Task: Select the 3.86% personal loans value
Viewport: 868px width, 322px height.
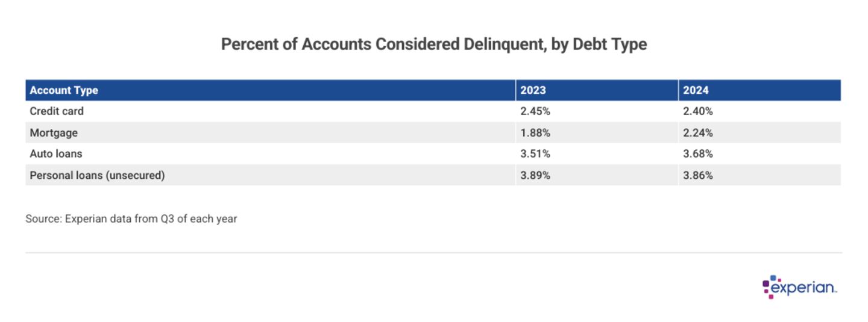Action: [x=698, y=175]
